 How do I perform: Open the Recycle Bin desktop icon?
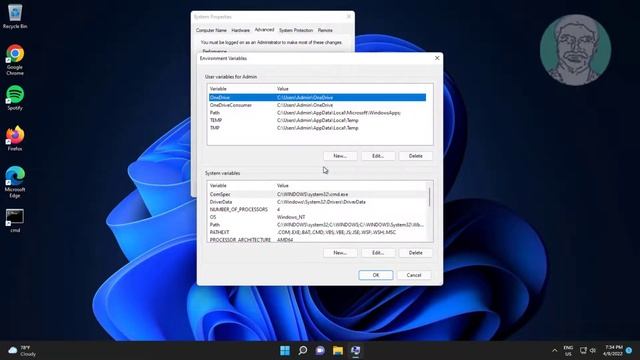point(15,16)
